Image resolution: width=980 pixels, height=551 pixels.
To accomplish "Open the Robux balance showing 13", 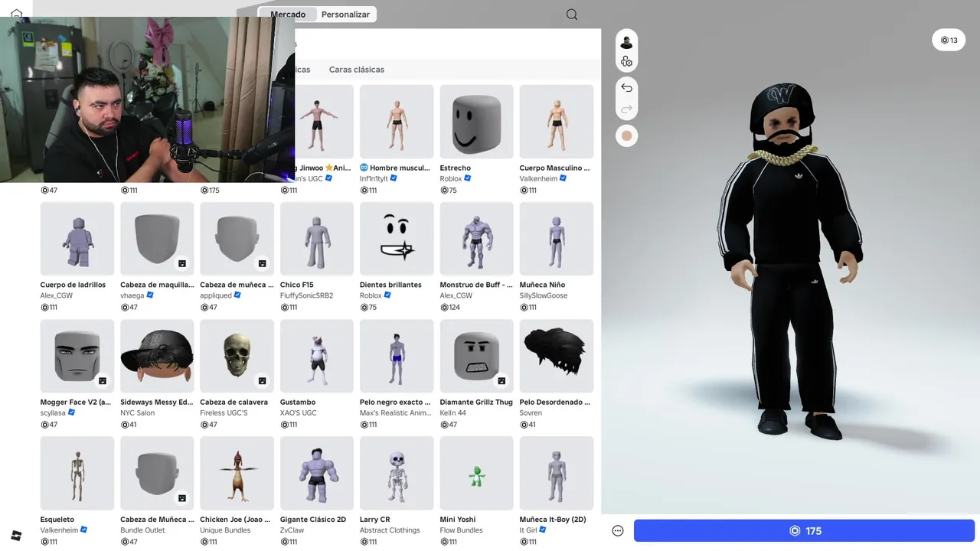I will (949, 40).
